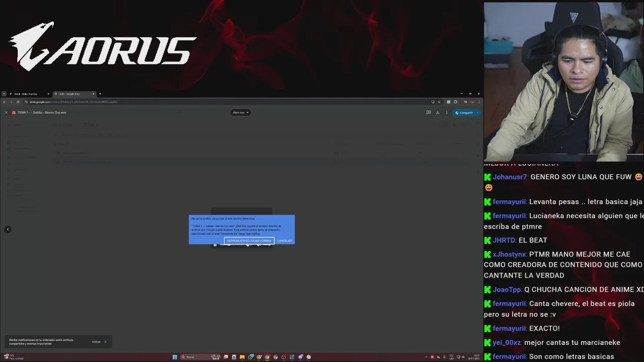Click Reproducir de todas formas button

coord(249,241)
